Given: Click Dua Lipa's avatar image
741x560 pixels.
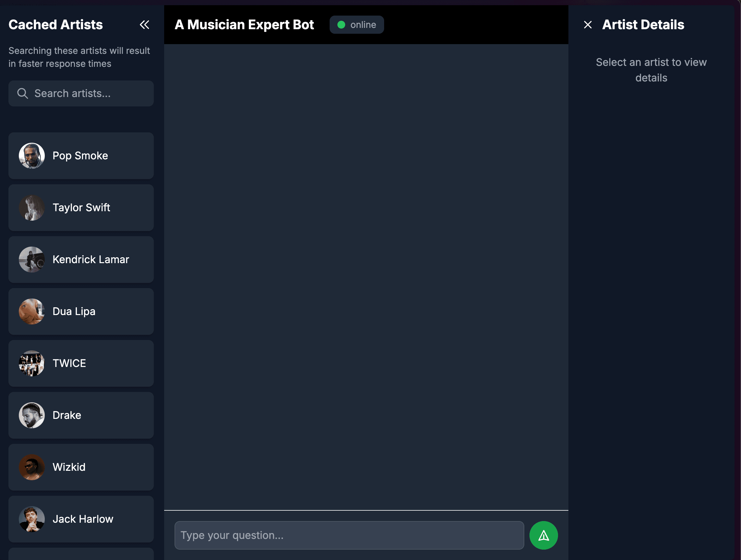Looking at the screenshot, I should 32,311.
